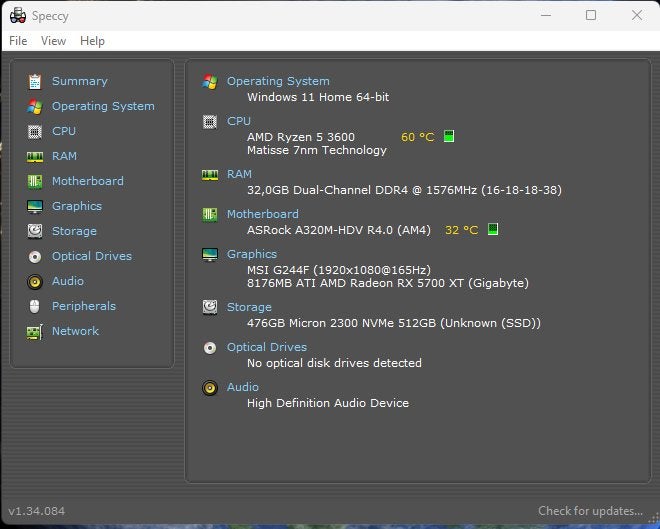
Task: Click the CPU heading link in summary
Action: click(239, 121)
